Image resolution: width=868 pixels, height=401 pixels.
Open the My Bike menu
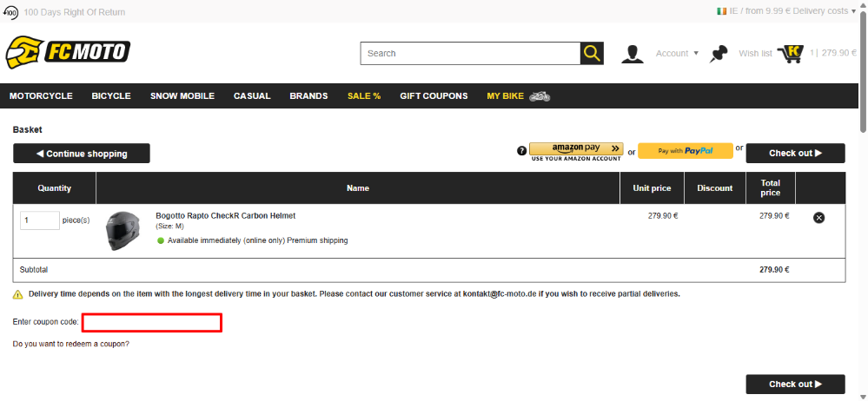(505, 96)
